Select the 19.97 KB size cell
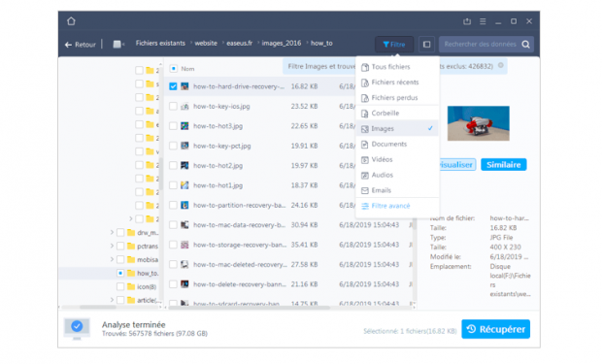The image size is (602, 364). [304, 165]
